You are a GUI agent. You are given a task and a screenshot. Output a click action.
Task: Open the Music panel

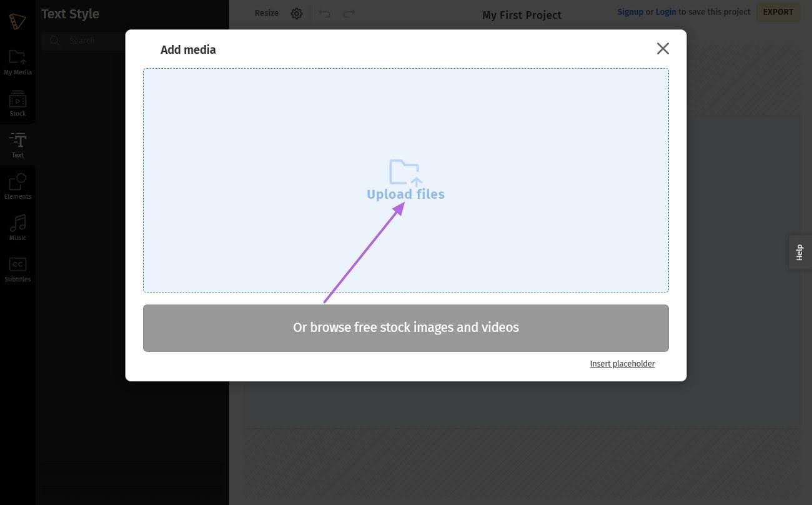tap(17, 227)
